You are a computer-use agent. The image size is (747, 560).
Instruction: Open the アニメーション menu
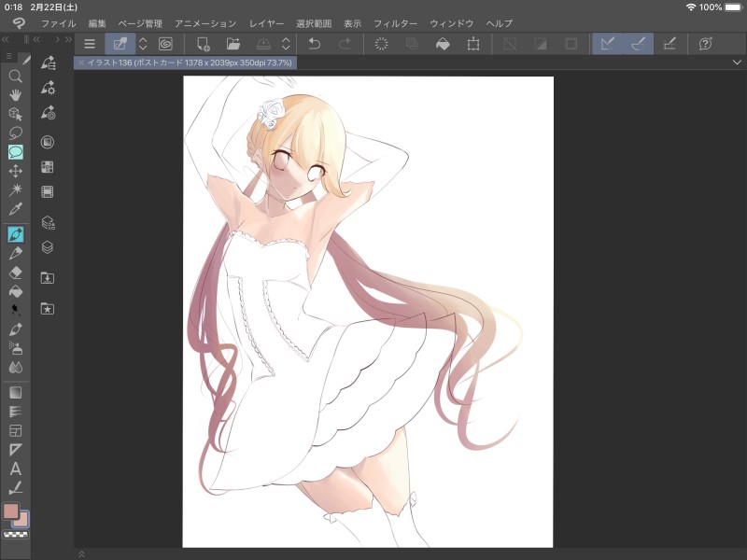(205, 23)
